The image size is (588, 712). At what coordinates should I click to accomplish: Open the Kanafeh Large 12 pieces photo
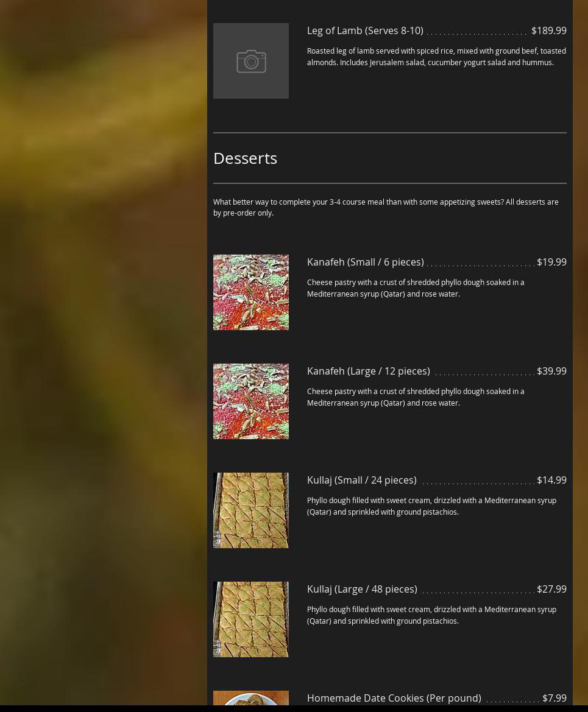[251, 401]
